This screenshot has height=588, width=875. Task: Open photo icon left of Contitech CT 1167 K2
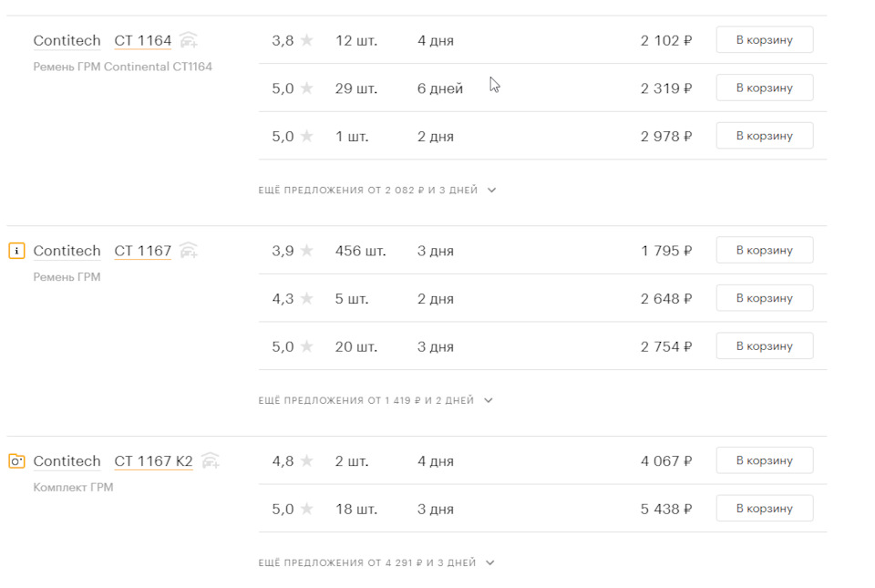coord(16,461)
